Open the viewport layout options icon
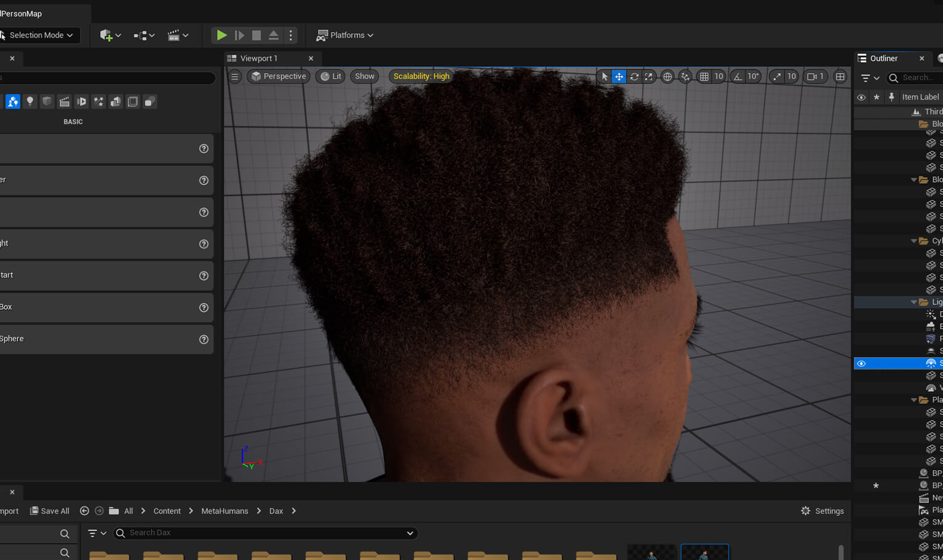Viewport: 943px width, 560px height. pos(840,76)
